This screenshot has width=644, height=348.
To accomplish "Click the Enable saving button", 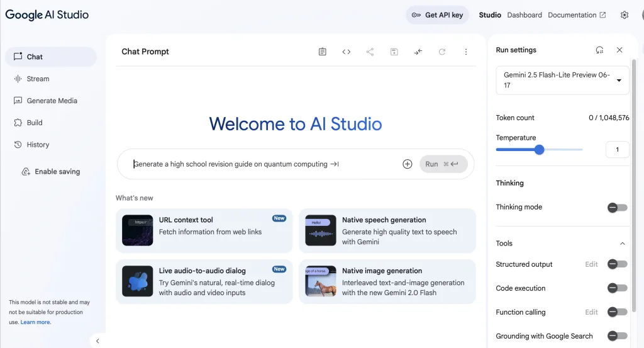I will [x=51, y=172].
